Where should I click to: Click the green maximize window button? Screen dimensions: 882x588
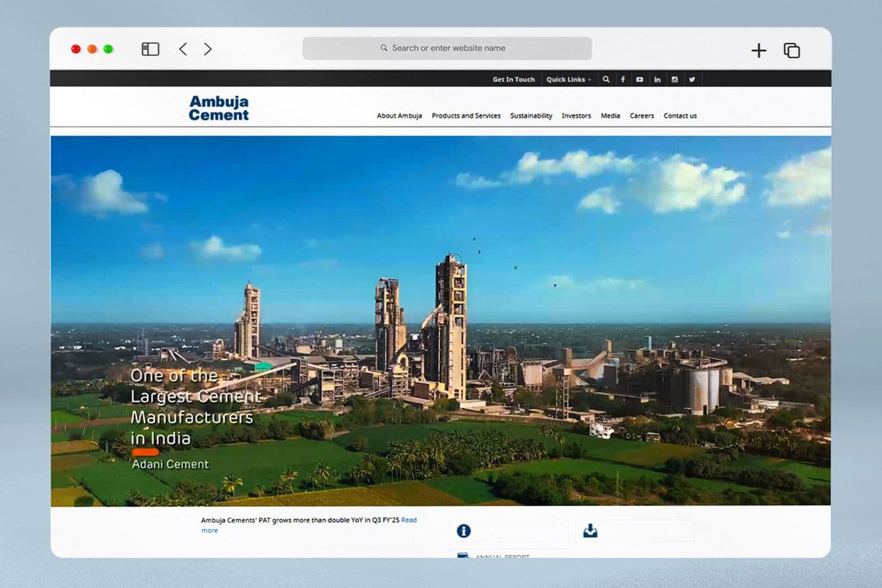tap(108, 49)
